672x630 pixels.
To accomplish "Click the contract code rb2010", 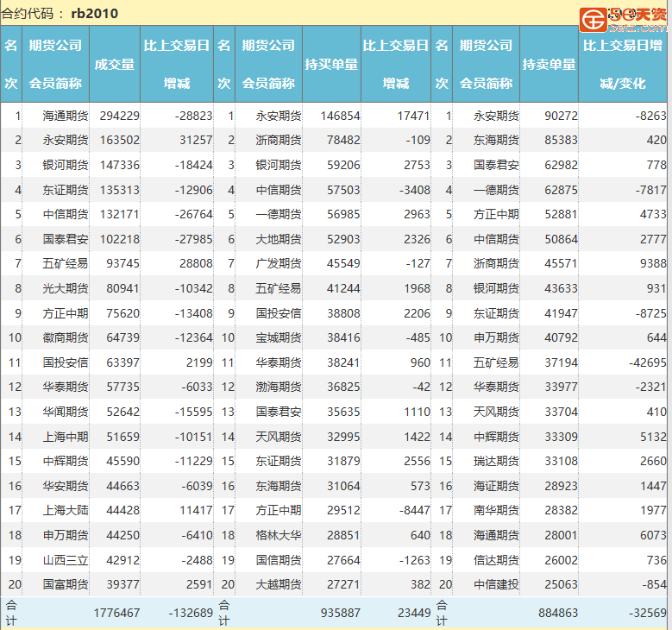I will click(95, 14).
